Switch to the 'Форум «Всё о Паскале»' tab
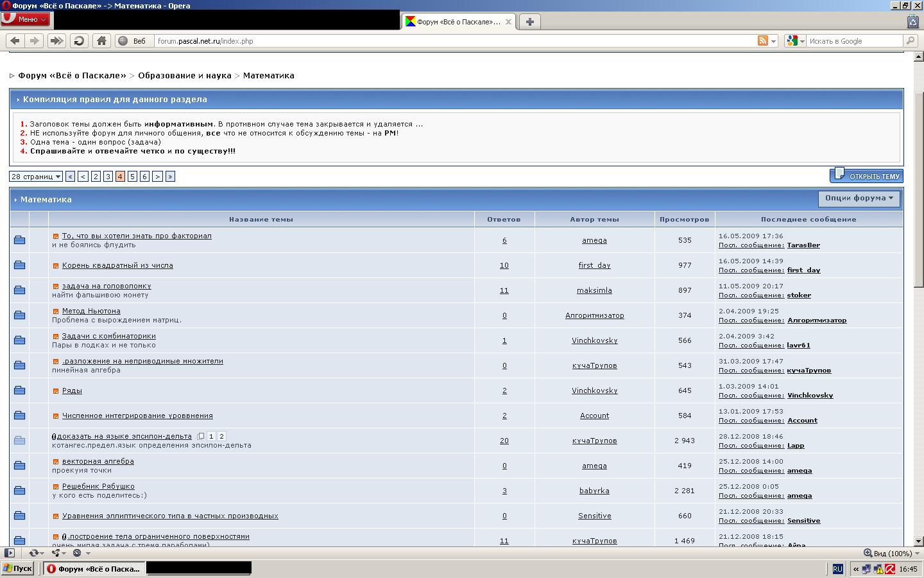This screenshot has width=924, height=578. (458, 22)
